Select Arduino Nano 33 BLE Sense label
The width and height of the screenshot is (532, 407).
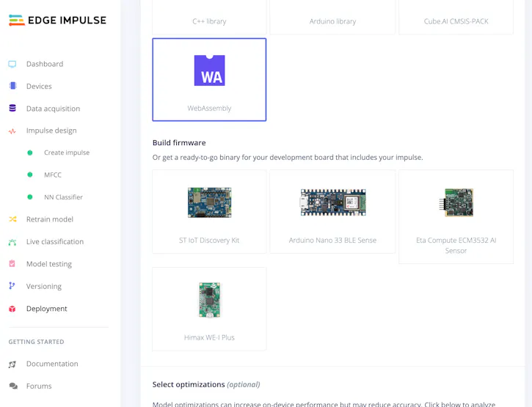coord(333,241)
